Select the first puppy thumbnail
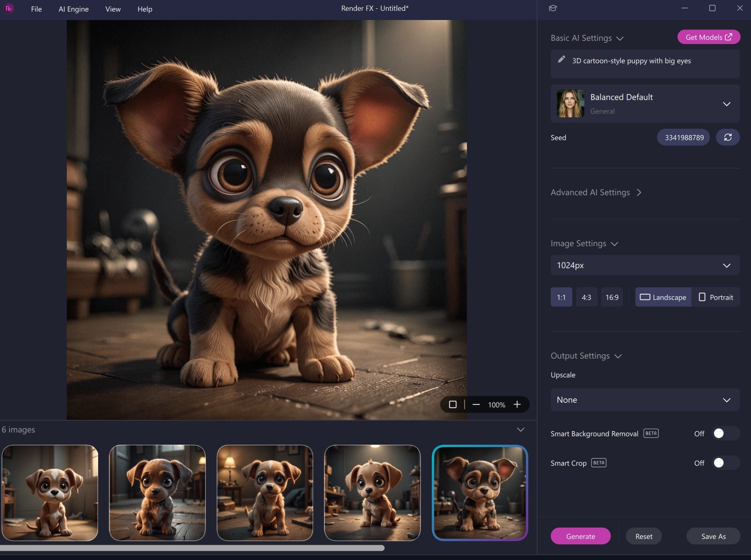 [50, 493]
